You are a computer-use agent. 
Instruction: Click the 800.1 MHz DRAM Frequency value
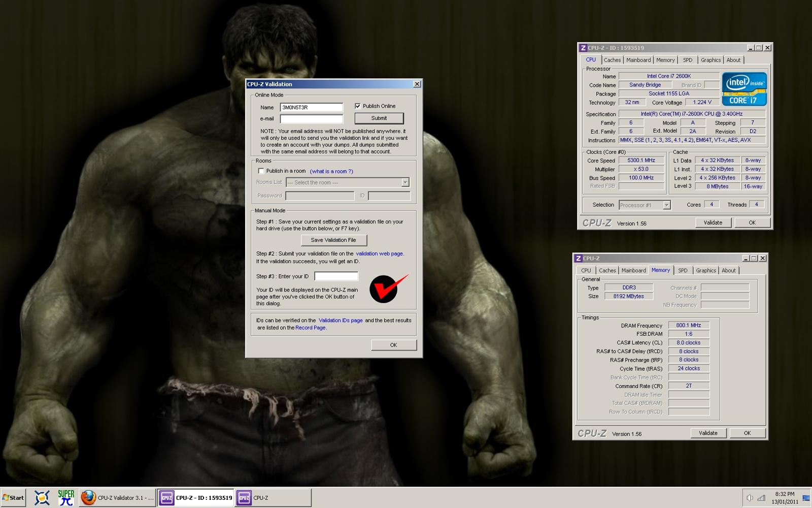689,326
